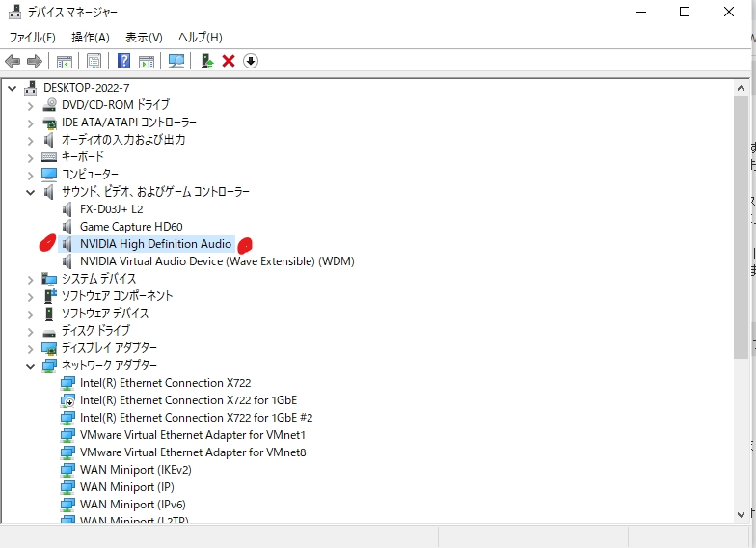Select VMware Virtual Ethernet Adapter for VMnet1
The height and width of the screenshot is (548, 756).
click(193, 435)
